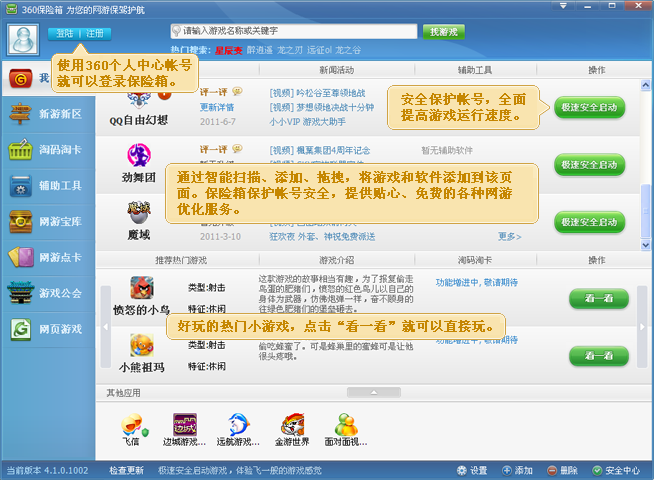This screenshot has width=654, height=480.
Task: Click game list scrollbar down arrow
Action: [x=645, y=245]
